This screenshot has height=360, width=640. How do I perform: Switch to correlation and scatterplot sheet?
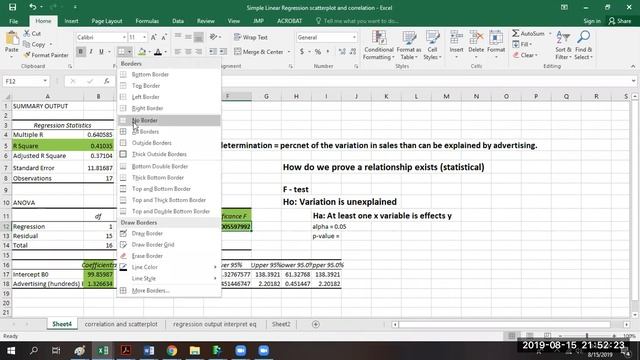(121, 324)
